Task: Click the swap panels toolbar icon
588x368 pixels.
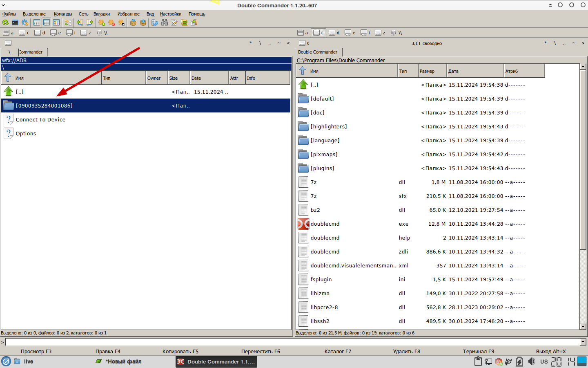Action: pos(68,22)
